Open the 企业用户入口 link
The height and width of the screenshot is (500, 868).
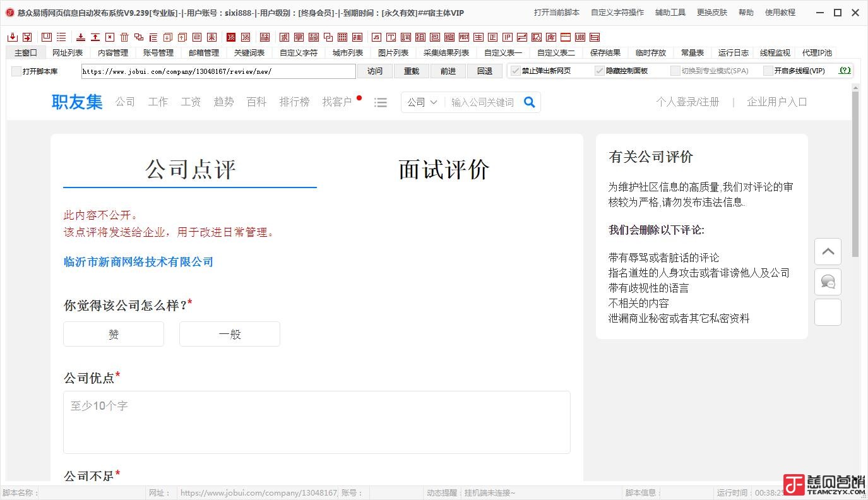pos(777,102)
